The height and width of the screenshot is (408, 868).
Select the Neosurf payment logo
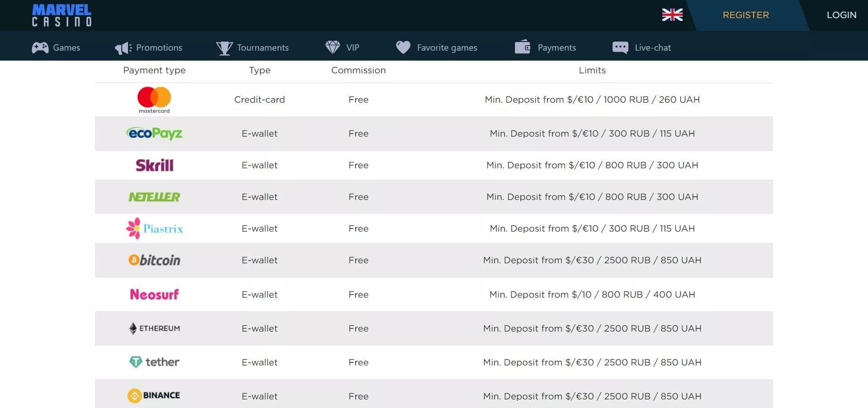click(x=154, y=294)
